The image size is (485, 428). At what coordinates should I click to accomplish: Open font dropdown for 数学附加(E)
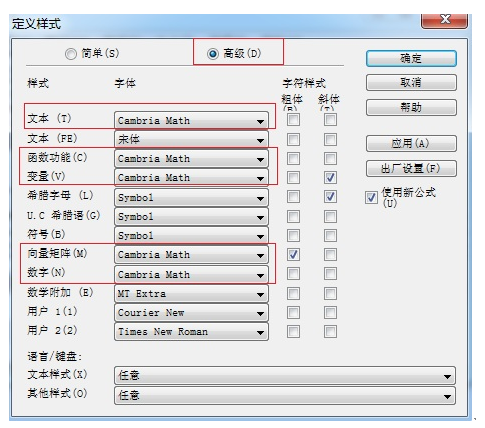pos(191,294)
